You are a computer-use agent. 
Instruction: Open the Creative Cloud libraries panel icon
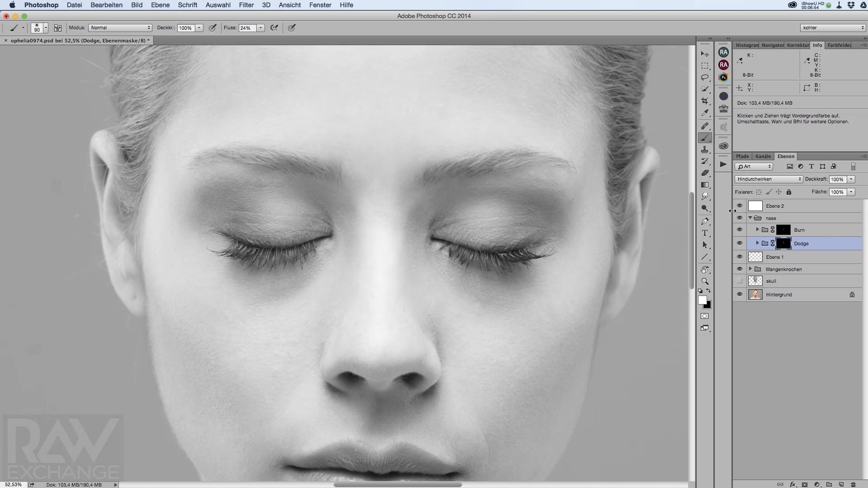[x=723, y=146]
